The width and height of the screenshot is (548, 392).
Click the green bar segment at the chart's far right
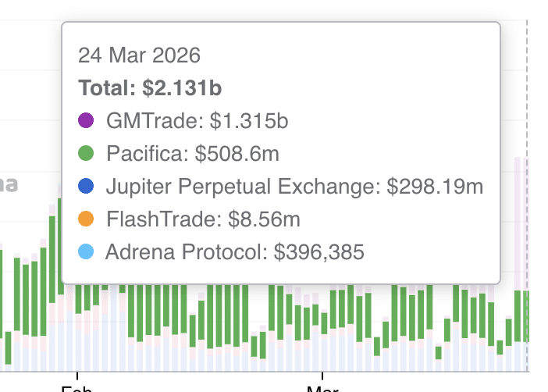(x=526, y=316)
